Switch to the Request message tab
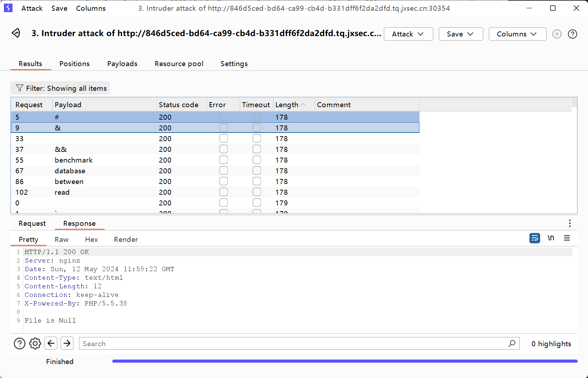The image size is (588, 378). (x=32, y=223)
